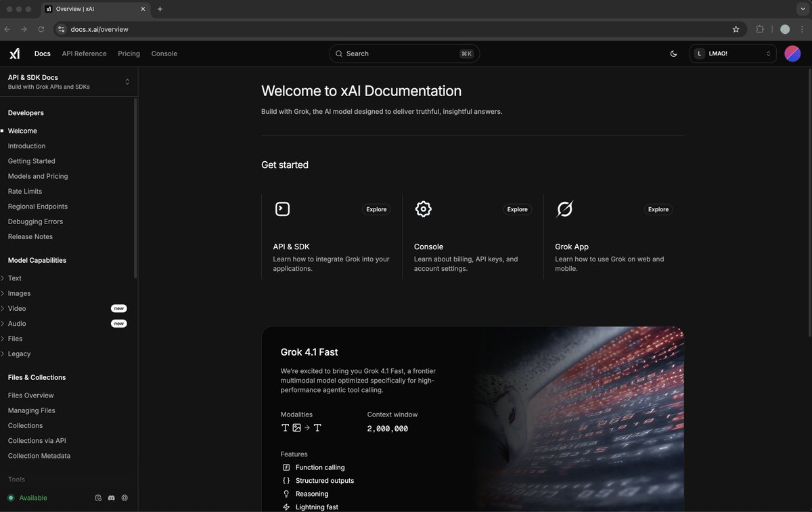Screen dimensions: 812x512
Task: Open the Chrome profile avatar icon
Action: coord(785,29)
